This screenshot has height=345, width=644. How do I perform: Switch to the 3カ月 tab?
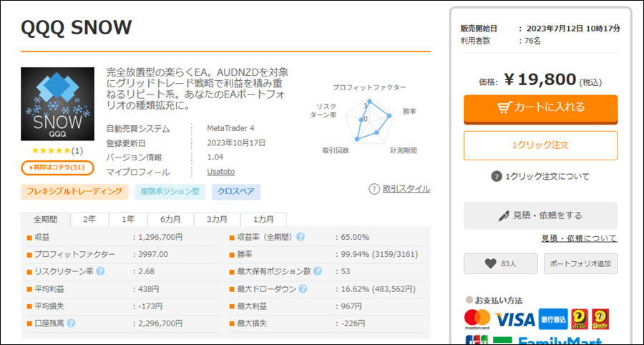pyautogui.click(x=217, y=219)
